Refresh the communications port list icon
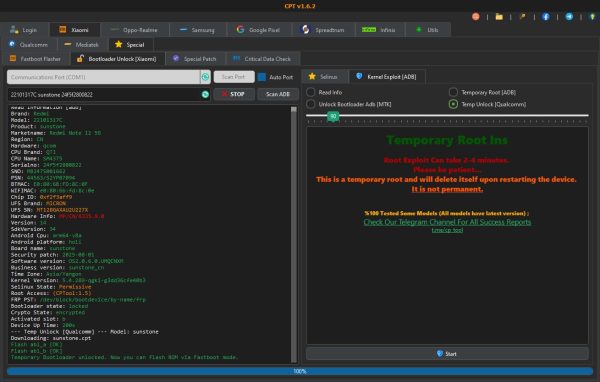 click(205, 77)
